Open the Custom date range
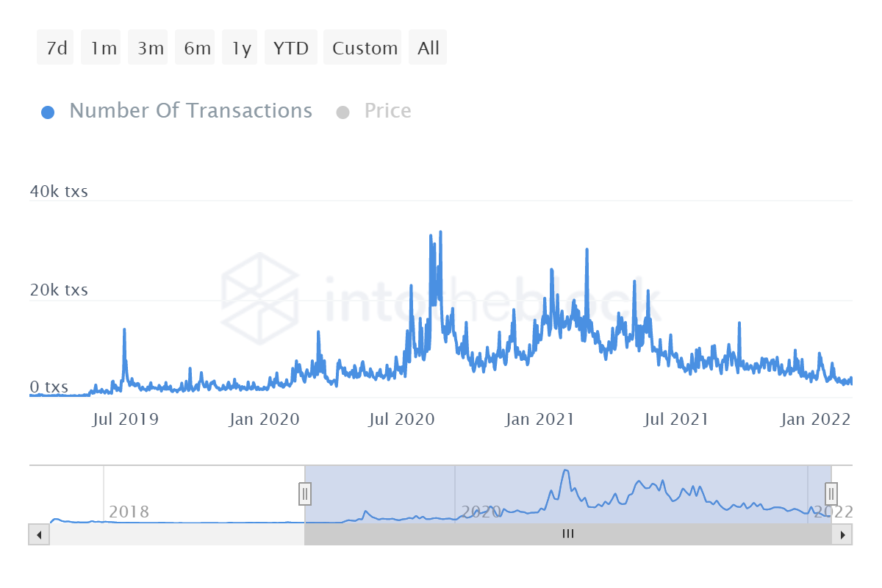882x588 pixels. click(364, 49)
